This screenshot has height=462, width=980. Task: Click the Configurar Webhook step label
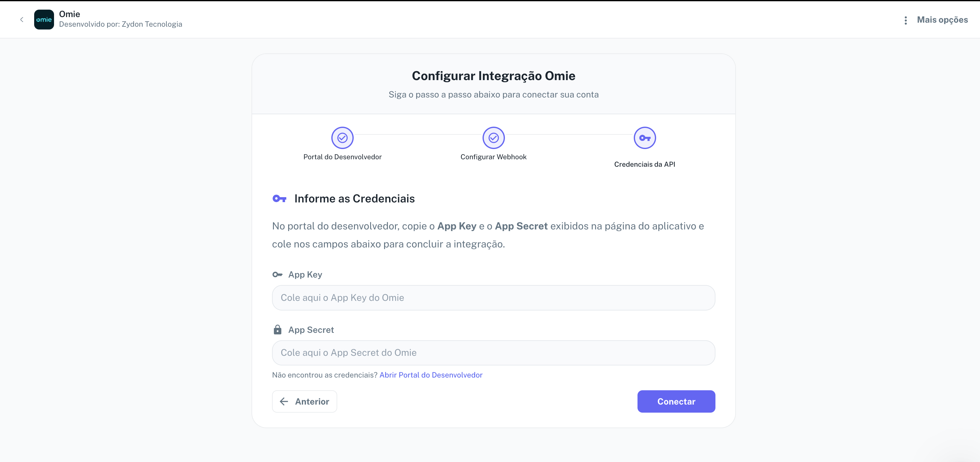(x=493, y=157)
